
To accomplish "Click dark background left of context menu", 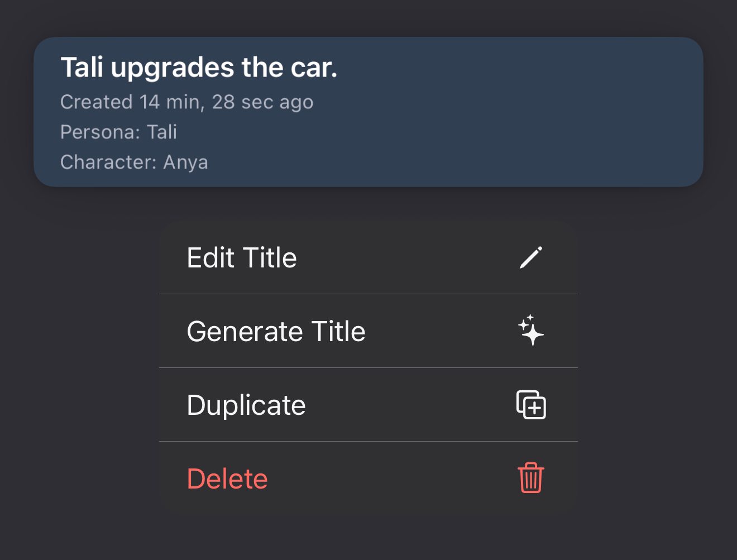I will (78, 368).
